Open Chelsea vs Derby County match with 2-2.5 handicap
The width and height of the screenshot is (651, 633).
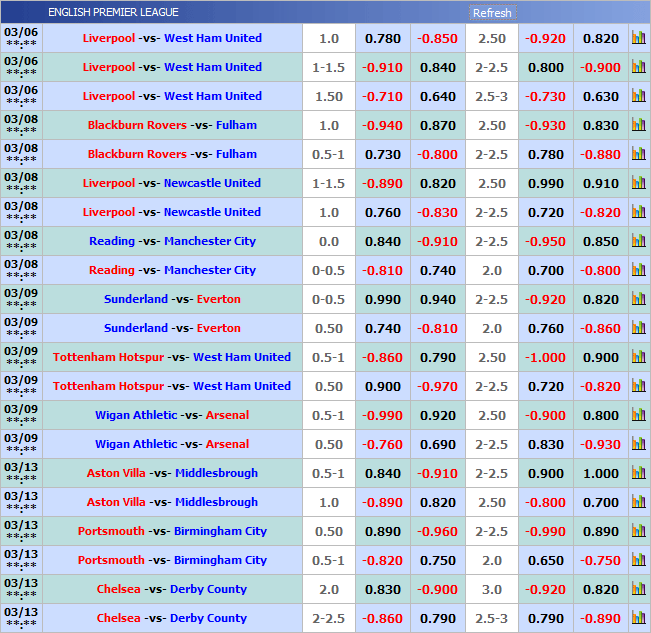coord(172,618)
